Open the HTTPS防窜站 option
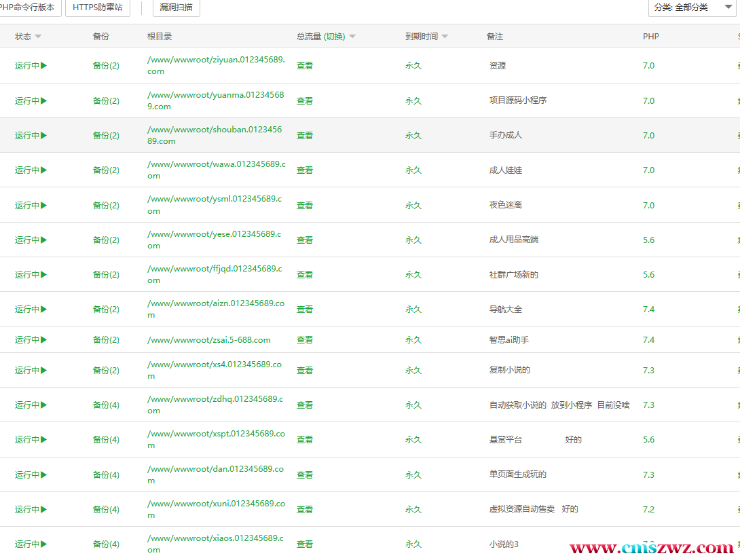Image resolution: width=740 pixels, height=560 pixels. (x=97, y=7)
